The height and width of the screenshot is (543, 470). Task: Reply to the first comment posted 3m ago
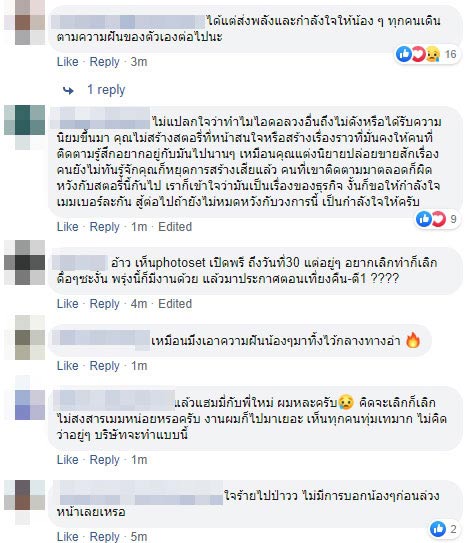point(104,62)
